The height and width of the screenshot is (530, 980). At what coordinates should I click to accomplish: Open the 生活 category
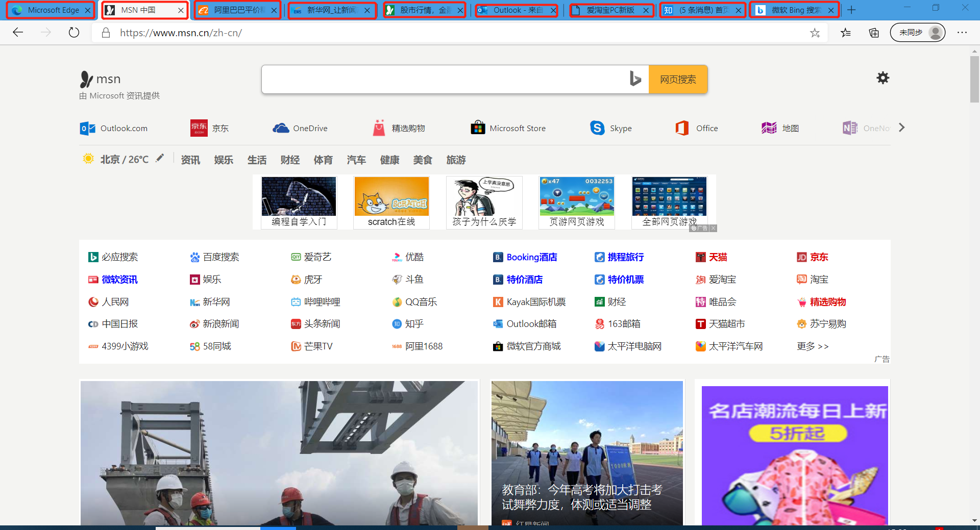tap(257, 160)
